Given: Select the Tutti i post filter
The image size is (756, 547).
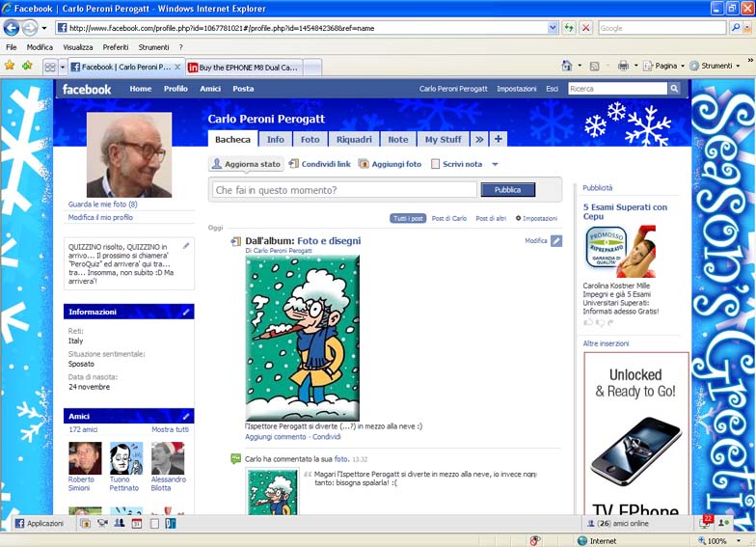Looking at the screenshot, I should 408,218.
